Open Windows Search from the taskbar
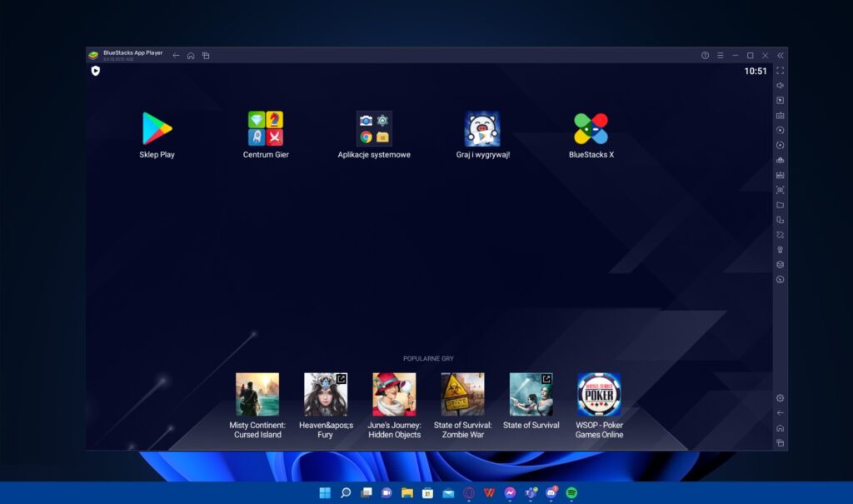The image size is (853, 504). [346, 493]
